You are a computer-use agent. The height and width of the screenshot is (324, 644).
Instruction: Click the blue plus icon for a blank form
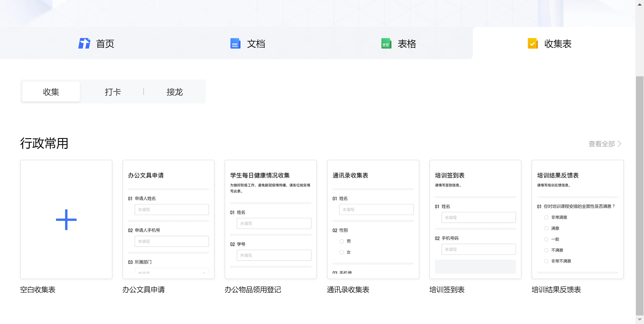tap(66, 219)
